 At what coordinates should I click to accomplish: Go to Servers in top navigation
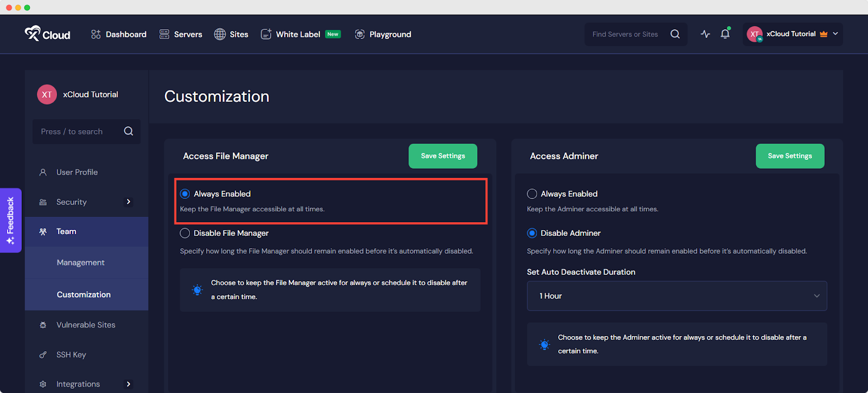click(188, 34)
